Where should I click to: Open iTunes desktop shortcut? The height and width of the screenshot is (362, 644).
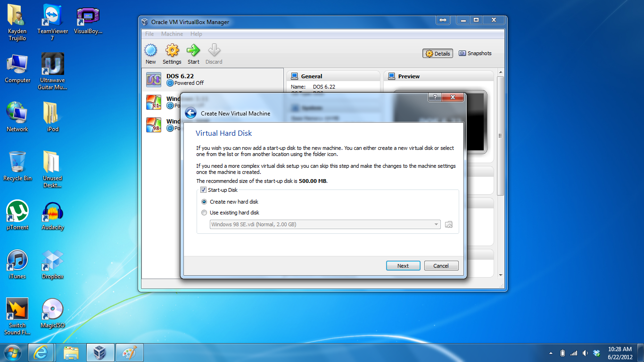(17, 264)
